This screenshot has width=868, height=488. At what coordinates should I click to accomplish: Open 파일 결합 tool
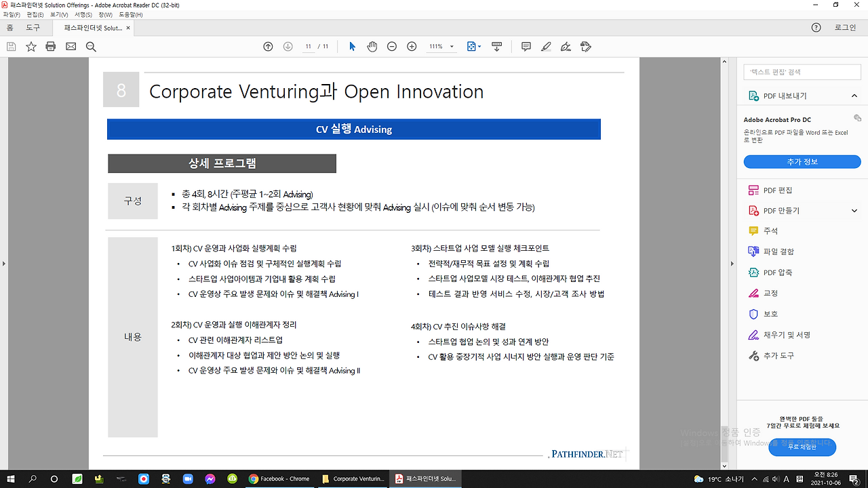point(770,251)
